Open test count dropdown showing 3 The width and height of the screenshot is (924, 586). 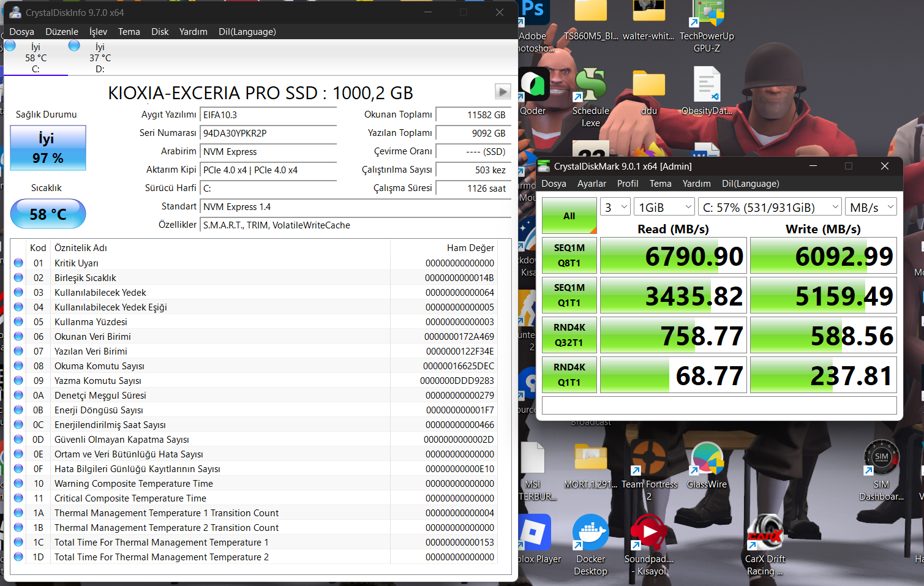(615, 207)
